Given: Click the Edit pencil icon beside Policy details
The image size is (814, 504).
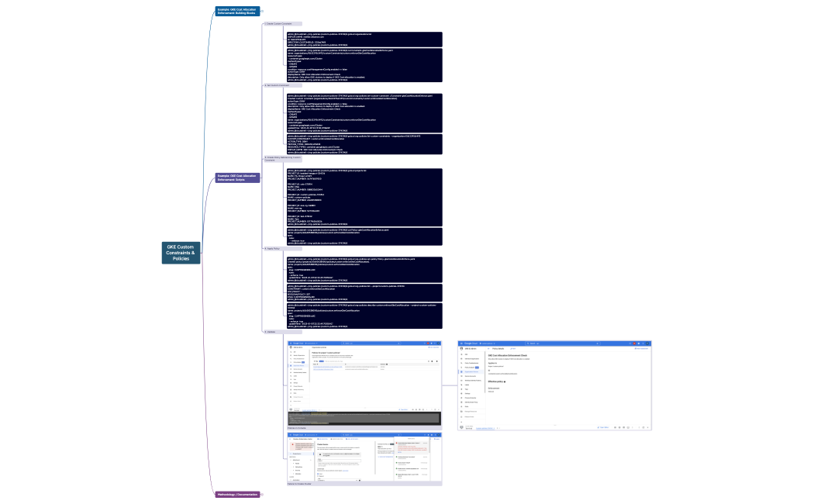Looking at the screenshot, I should pyautogui.click(x=512, y=348).
